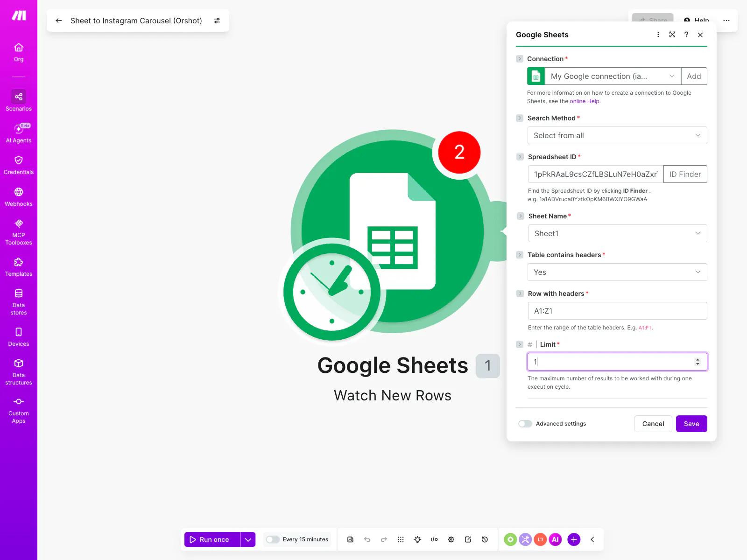
Task: Open the Table contains headers dropdown
Action: (x=617, y=272)
